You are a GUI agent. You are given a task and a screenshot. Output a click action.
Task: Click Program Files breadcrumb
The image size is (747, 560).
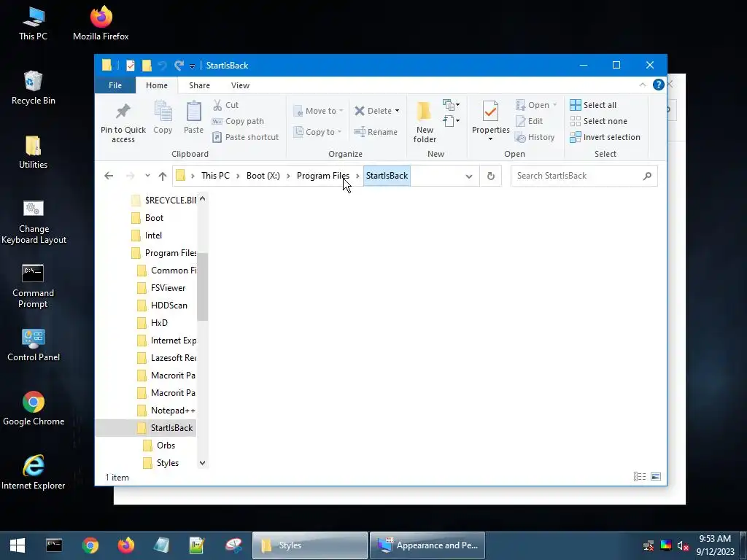(x=323, y=176)
